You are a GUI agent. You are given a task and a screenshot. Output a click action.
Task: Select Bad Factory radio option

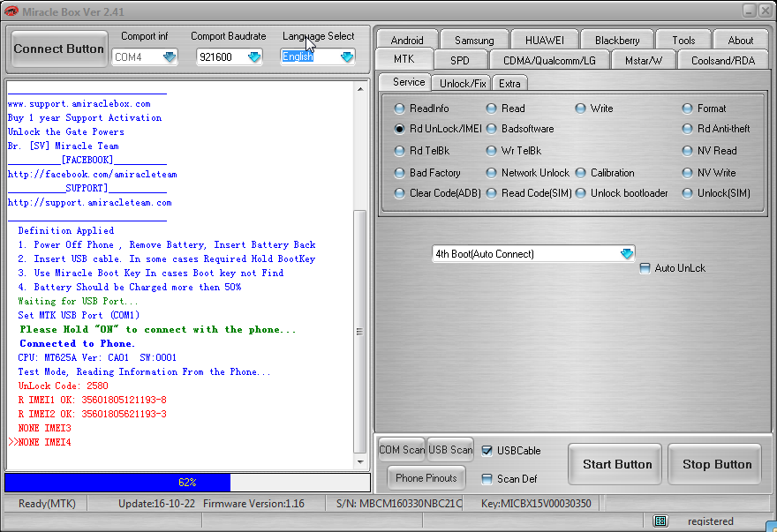click(427, 173)
